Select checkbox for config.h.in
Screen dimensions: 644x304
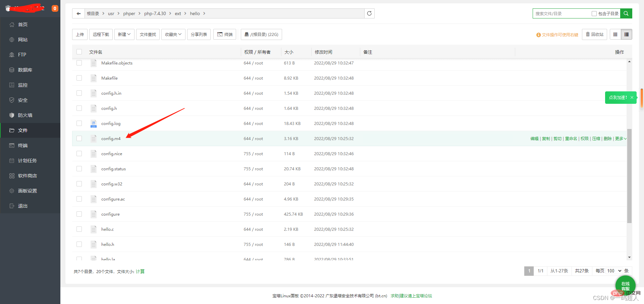tap(79, 93)
